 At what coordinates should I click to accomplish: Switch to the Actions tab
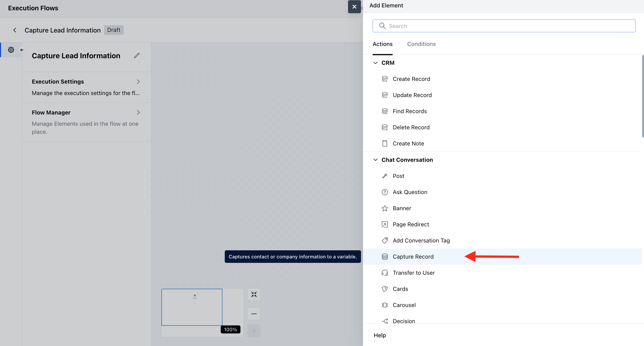pyautogui.click(x=383, y=44)
